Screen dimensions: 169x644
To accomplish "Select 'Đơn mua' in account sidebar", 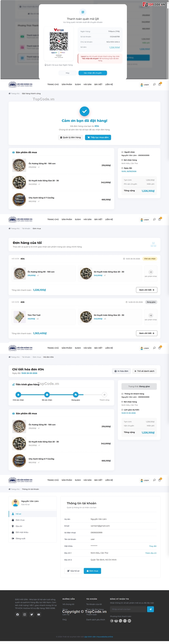I will pos(33,520).
